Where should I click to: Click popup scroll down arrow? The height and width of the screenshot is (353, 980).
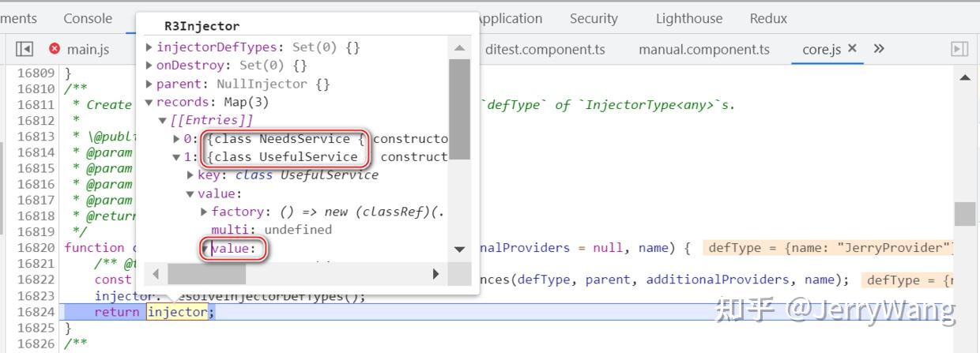click(459, 250)
